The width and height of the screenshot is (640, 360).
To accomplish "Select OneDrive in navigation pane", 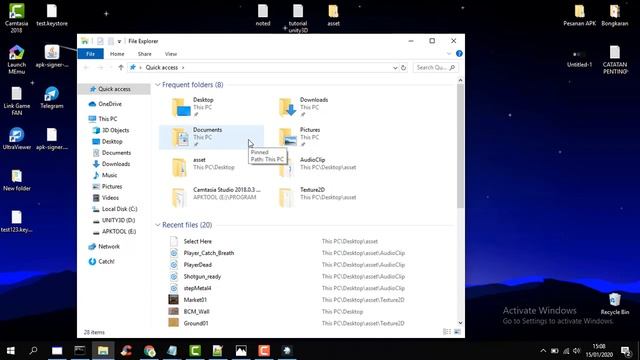I will (109, 104).
